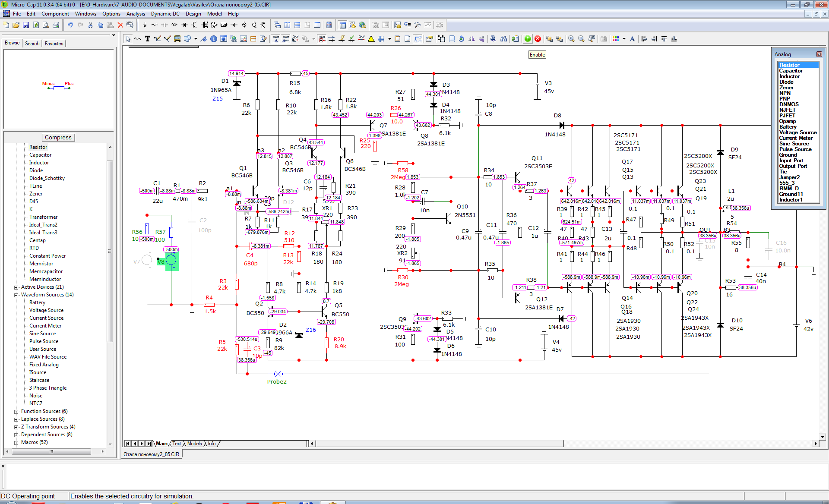Image resolution: width=829 pixels, height=504 pixels.
Task: Select the Text mode tool
Action: [148, 39]
